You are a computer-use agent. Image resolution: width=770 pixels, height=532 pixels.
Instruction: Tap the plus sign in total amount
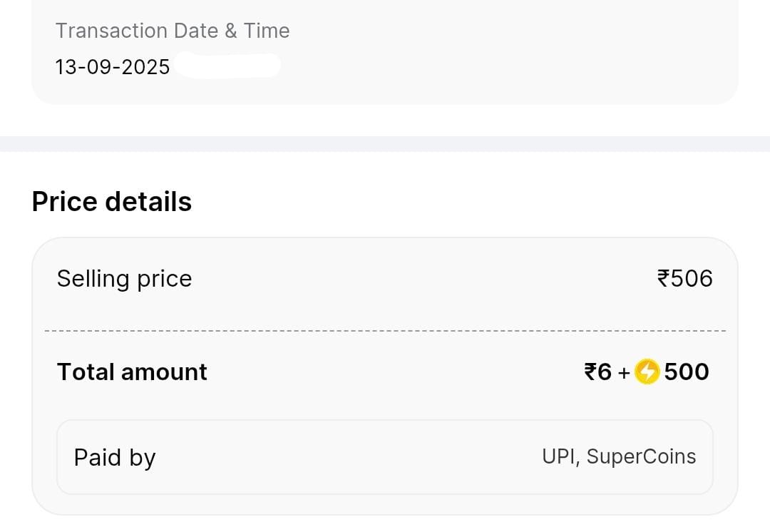coord(624,372)
